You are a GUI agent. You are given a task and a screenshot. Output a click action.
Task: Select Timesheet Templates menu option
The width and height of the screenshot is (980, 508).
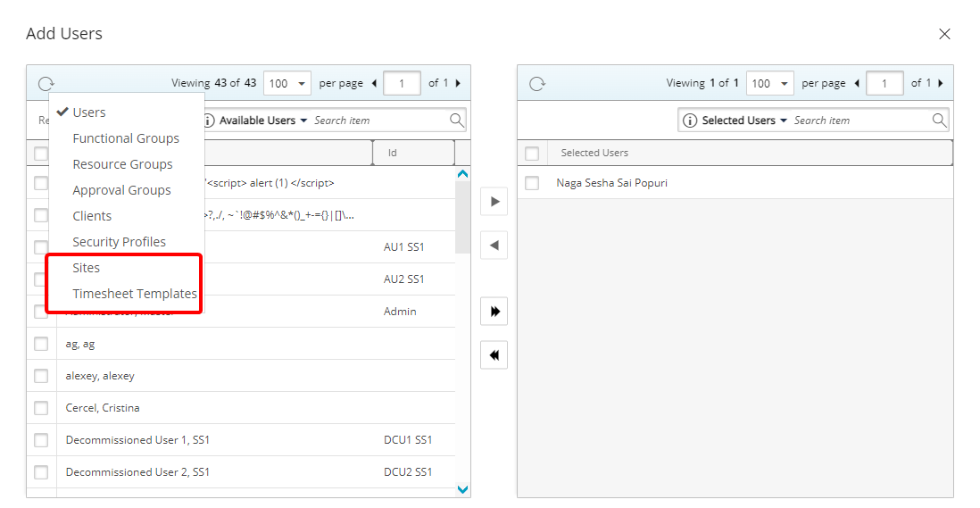[x=135, y=294]
